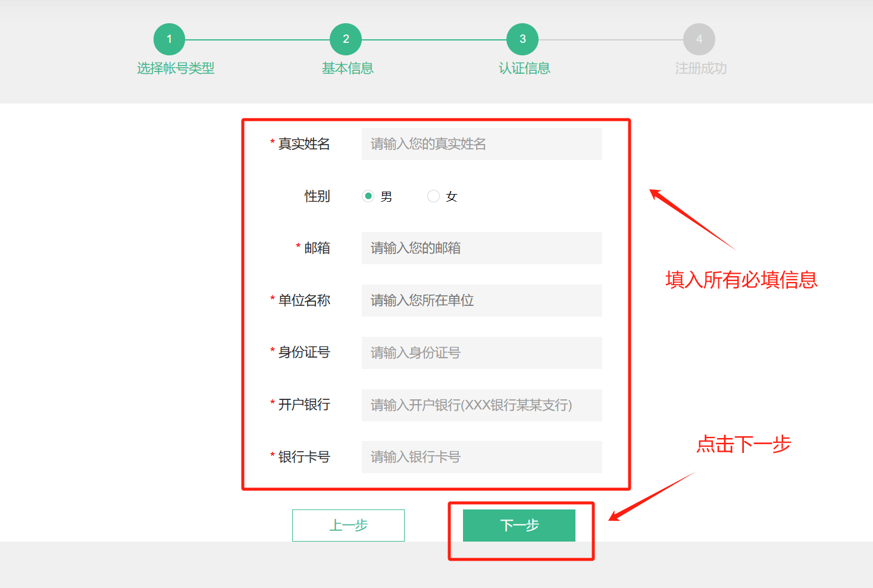Click the 基本信息 step label
Image resolution: width=873 pixels, height=588 pixels.
[348, 68]
